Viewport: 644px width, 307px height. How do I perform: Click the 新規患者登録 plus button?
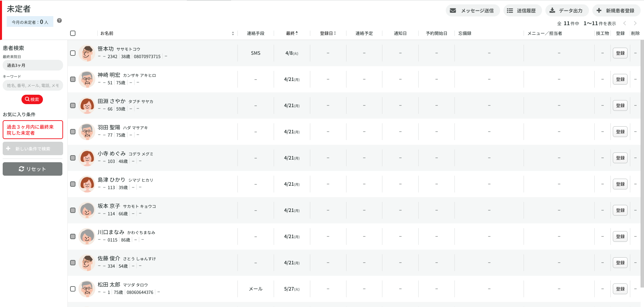coord(616,11)
